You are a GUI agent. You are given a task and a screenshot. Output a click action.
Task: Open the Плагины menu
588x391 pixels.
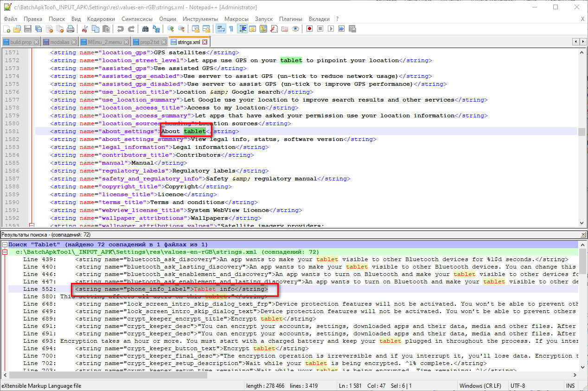tap(290, 19)
